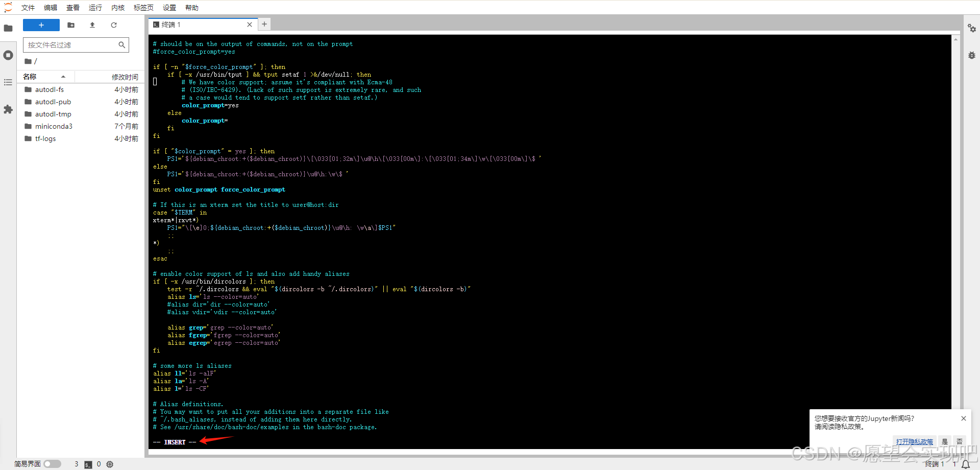980x470 pixels.
Task: Open the extension manager puzzle icon
Action: 8,109
